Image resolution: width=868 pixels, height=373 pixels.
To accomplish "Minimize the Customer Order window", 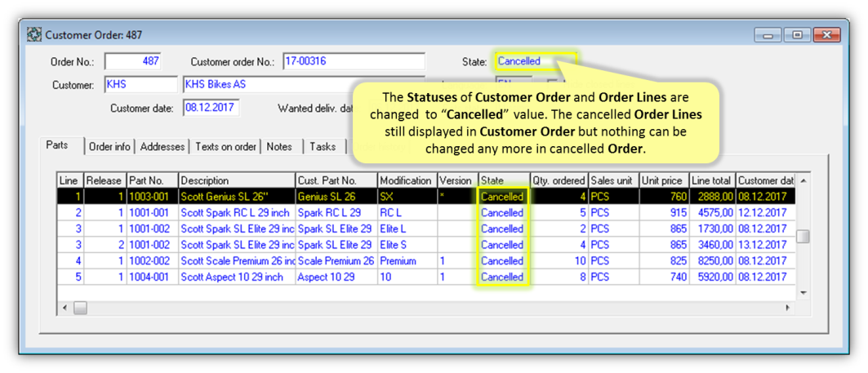I will pos(768,35).
